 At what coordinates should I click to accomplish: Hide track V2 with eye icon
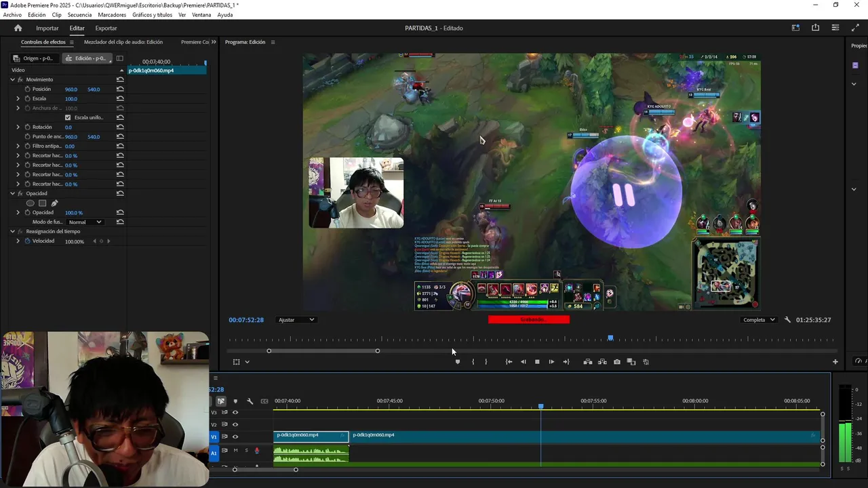point(235,424)
